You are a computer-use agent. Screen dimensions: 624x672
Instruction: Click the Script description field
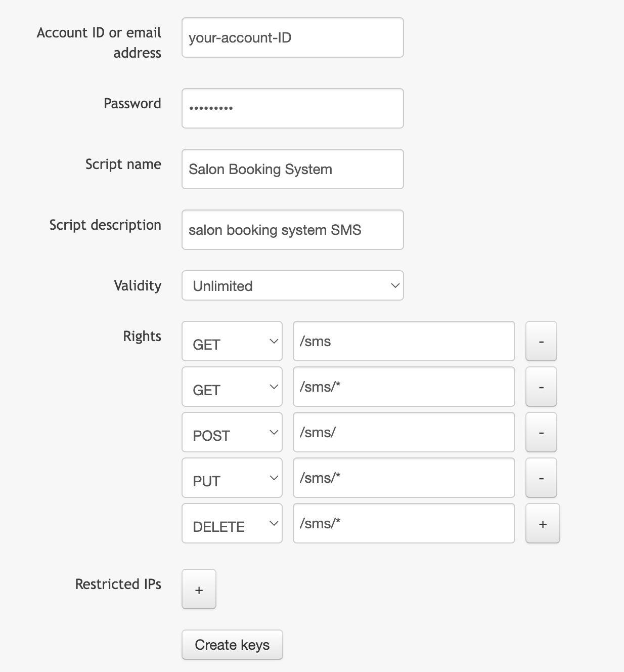coord(293,230)
